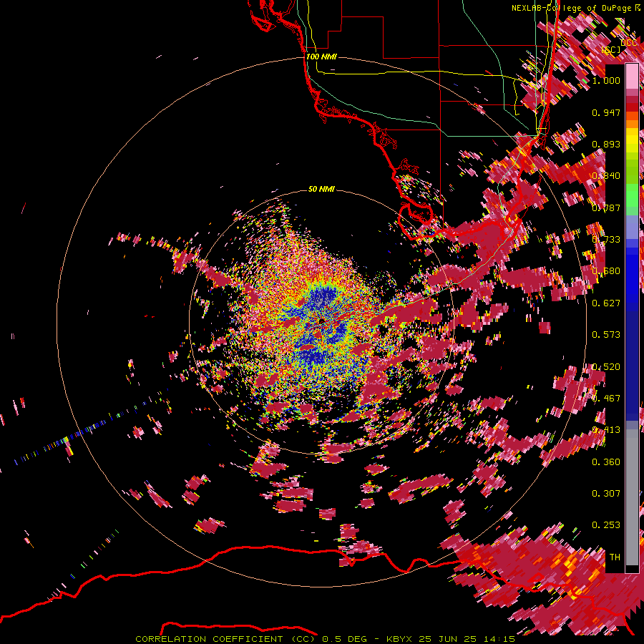Click the KBYX station identifier
Image resolution: width=644 pixels, height=644 pixels.
400,639
